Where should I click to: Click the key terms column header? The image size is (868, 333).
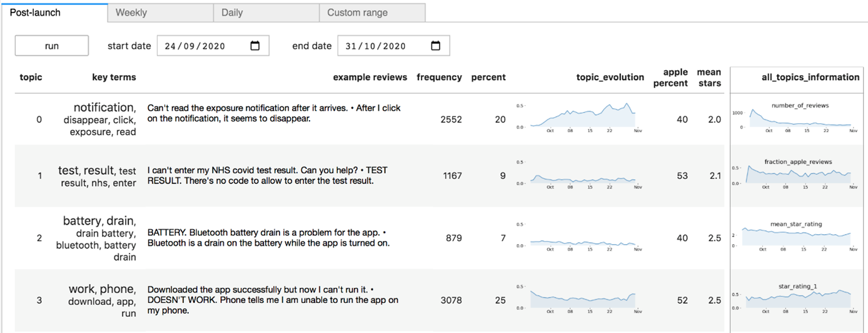click(114, 78)
